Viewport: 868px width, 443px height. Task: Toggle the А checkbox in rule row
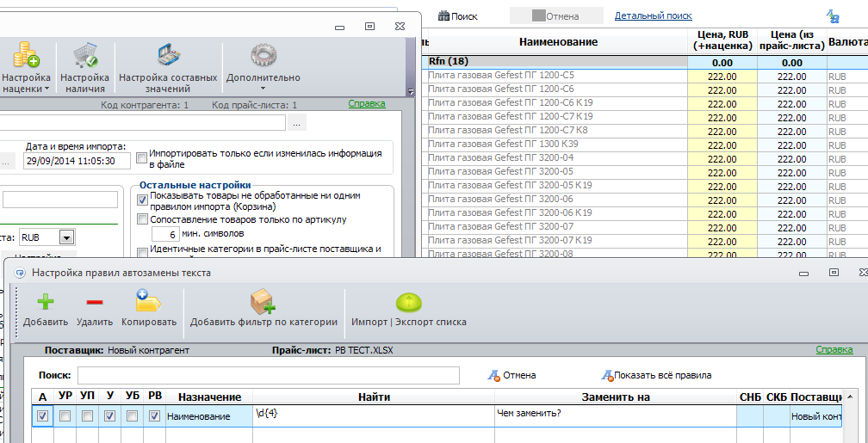point(43,415)
